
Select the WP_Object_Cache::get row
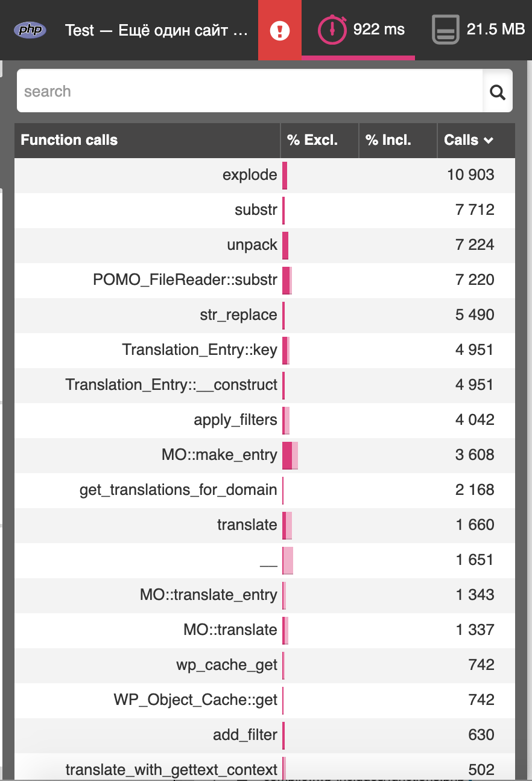[x=195, y=700]
